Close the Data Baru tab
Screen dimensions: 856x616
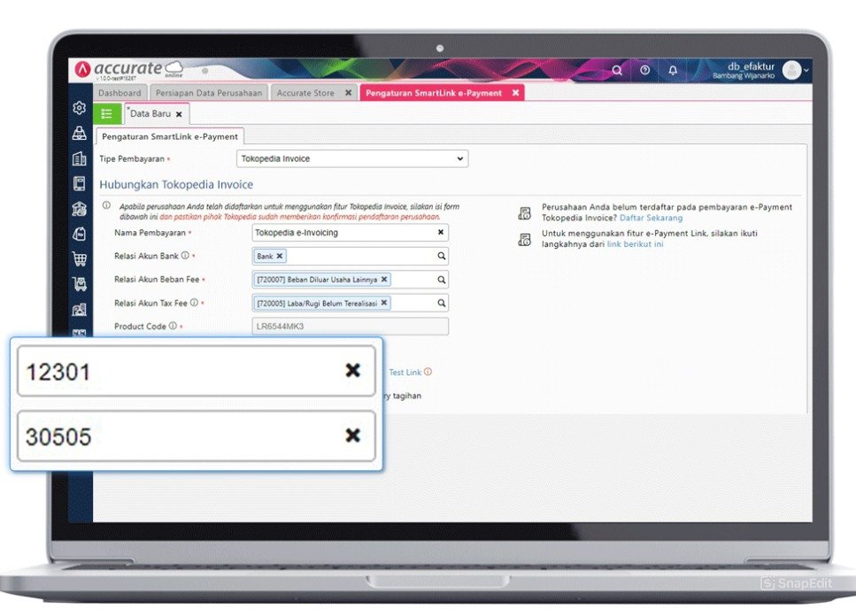(x=179, y=114)
